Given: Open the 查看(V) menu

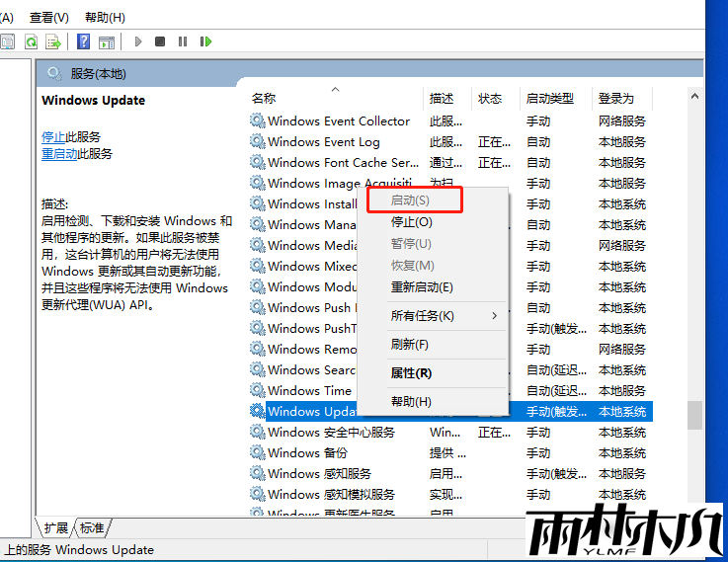Looking at the screenshot, I should (49, 18).
